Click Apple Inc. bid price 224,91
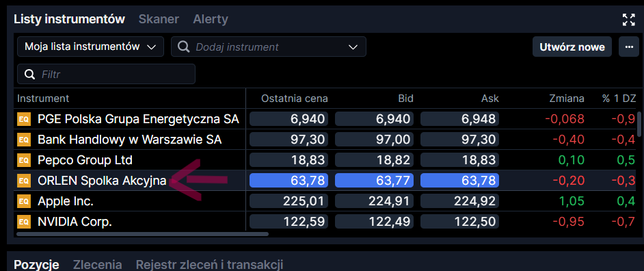 pyautogui.click(x=374, y=201)
